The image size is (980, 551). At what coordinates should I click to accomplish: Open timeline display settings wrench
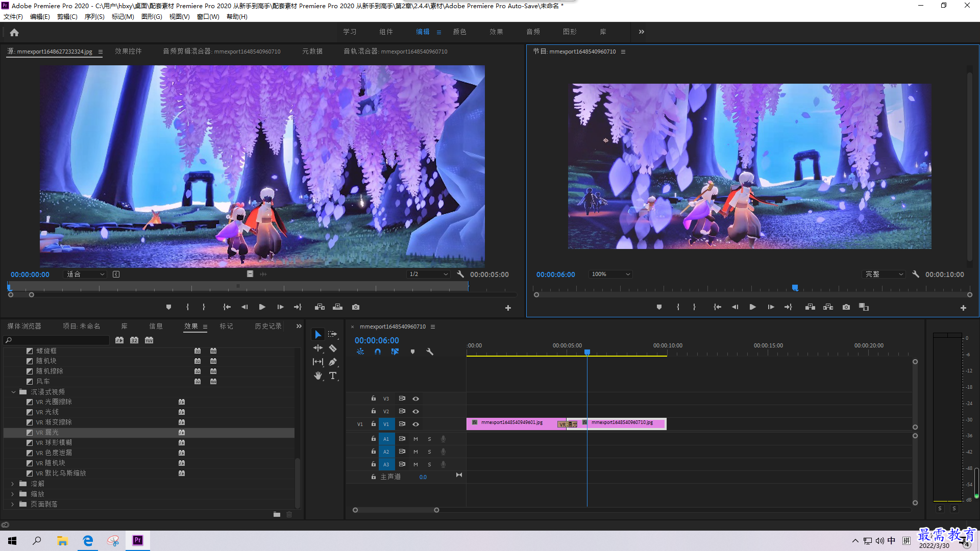click(x=430, y=352)
